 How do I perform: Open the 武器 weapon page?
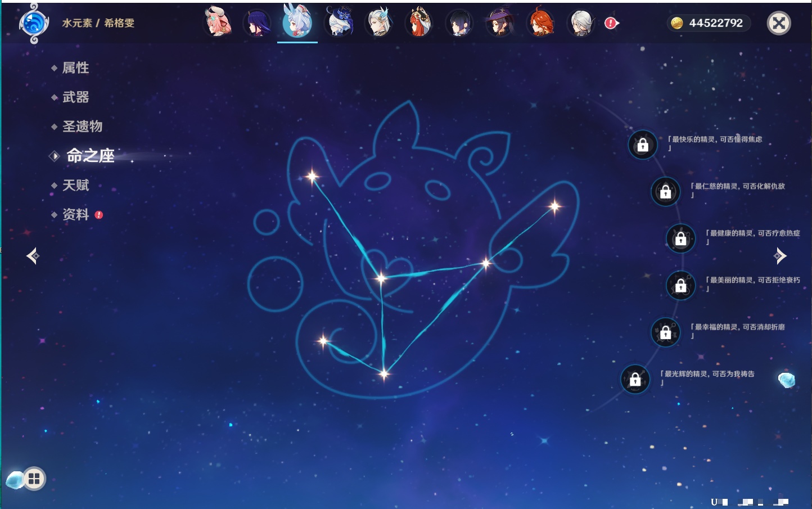[x=75, y=97]
